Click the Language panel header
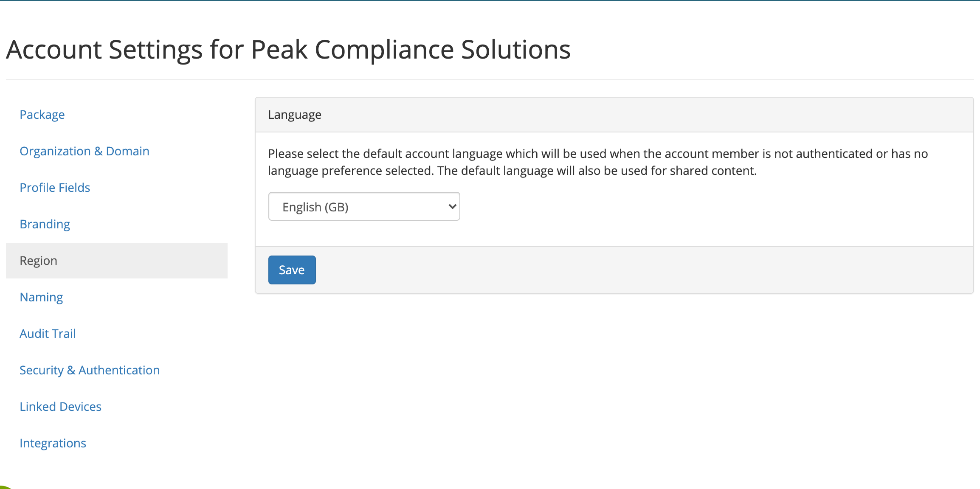Image resolution: width=980 pixels, height=489 pixels. 614,115
